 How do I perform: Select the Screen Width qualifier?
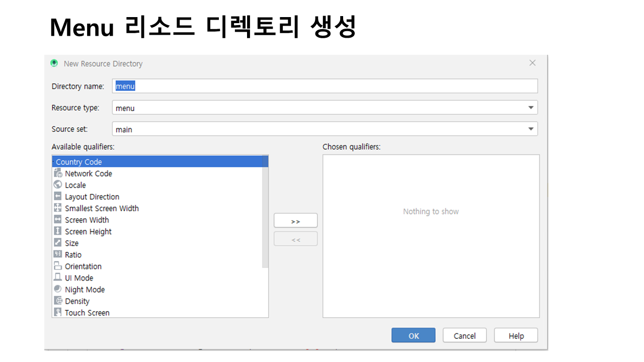tap(87, 220)
